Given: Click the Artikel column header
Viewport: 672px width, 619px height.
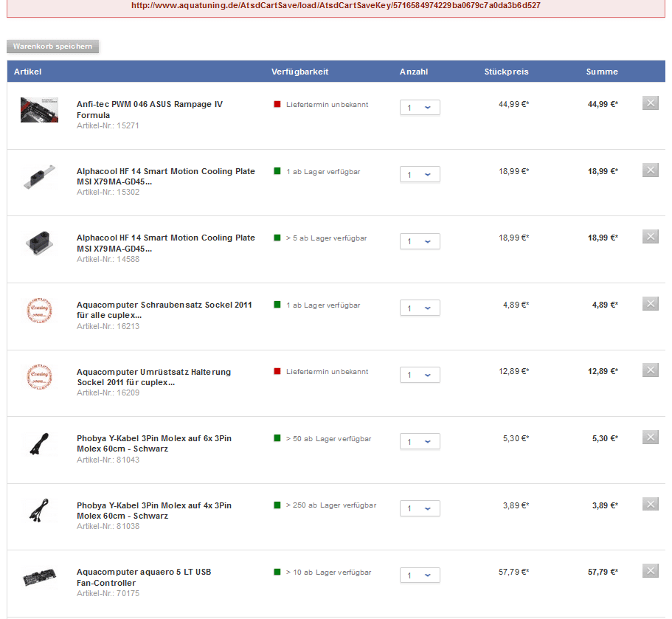Looking at the screenshot, I should (27, 72).
